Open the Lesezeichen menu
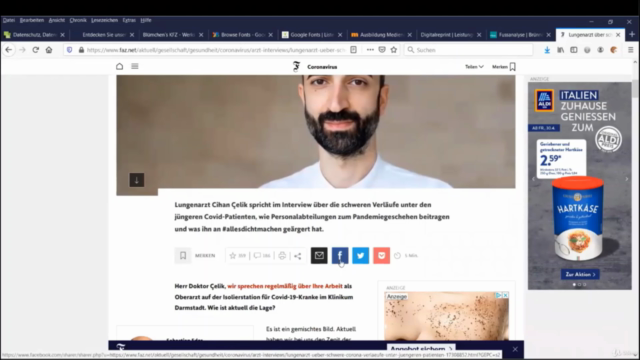Image resolution: width=640 pixels, height=360 pixels. [x=104, y=20]
